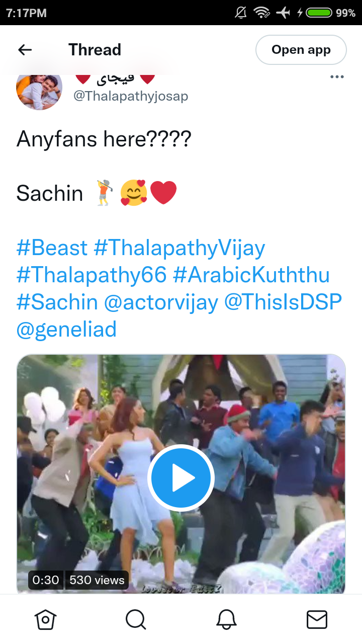Viewport: 362px width, 644px height.
Task: Follow the #Thalapathy66 hashtag link
Action: [92, 275]
